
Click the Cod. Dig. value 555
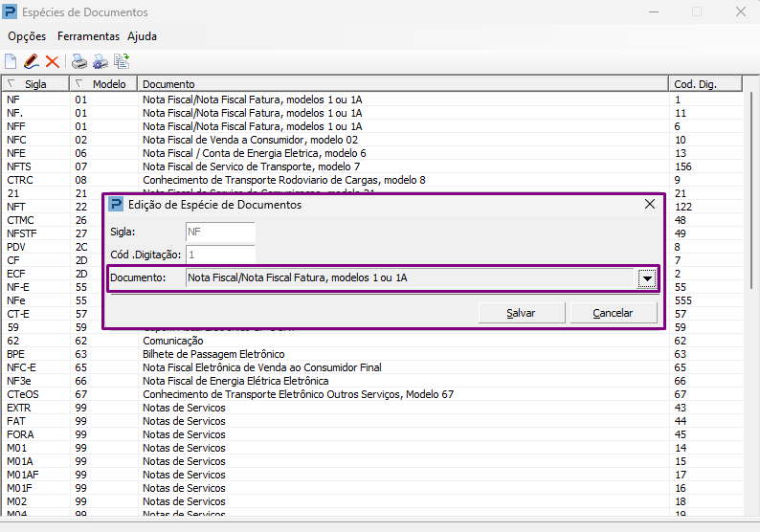coord(682,300)
